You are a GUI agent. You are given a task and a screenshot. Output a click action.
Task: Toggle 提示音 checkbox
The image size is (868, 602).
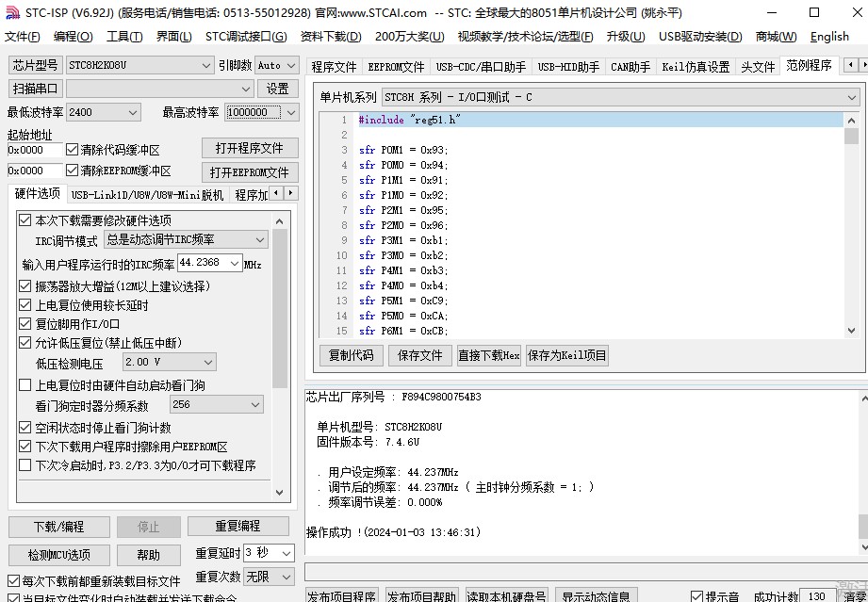pyautogui.click(x=697, y=596)
